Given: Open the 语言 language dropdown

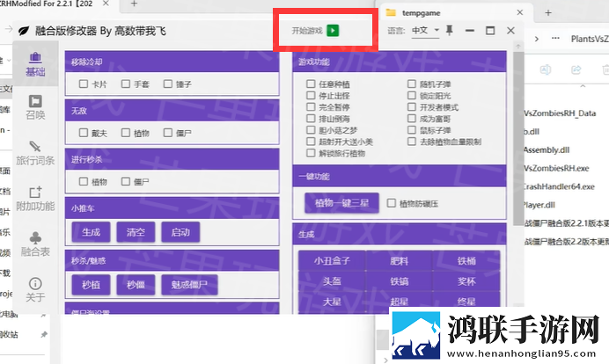Looking at the screenshot, I should tap(425, 30).
